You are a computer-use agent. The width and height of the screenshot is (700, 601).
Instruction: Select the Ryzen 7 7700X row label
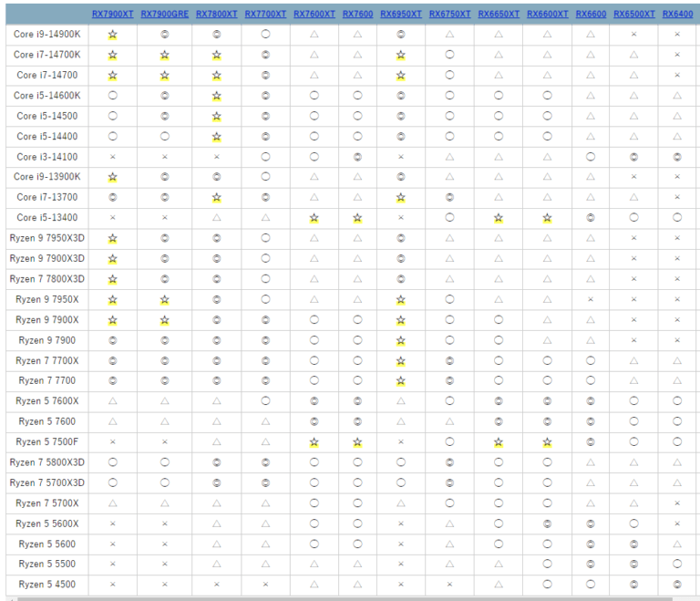(x=47, y=360)
